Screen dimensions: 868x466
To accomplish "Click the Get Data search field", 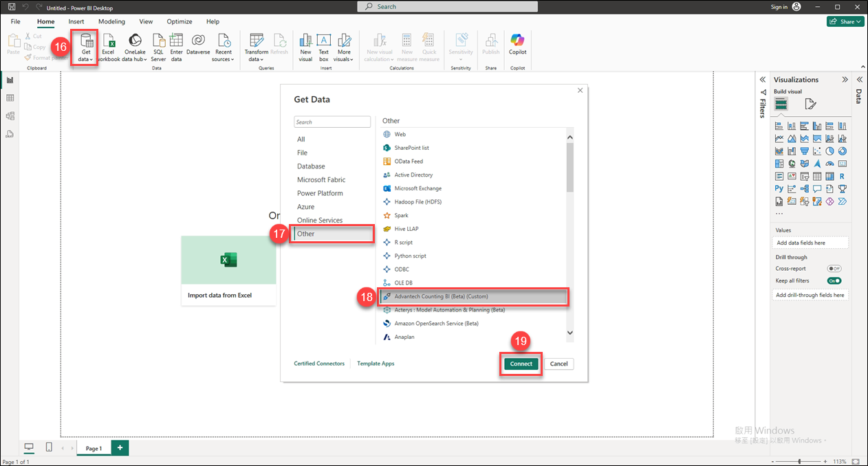I will pyautogui.click(x=333, y=122).
